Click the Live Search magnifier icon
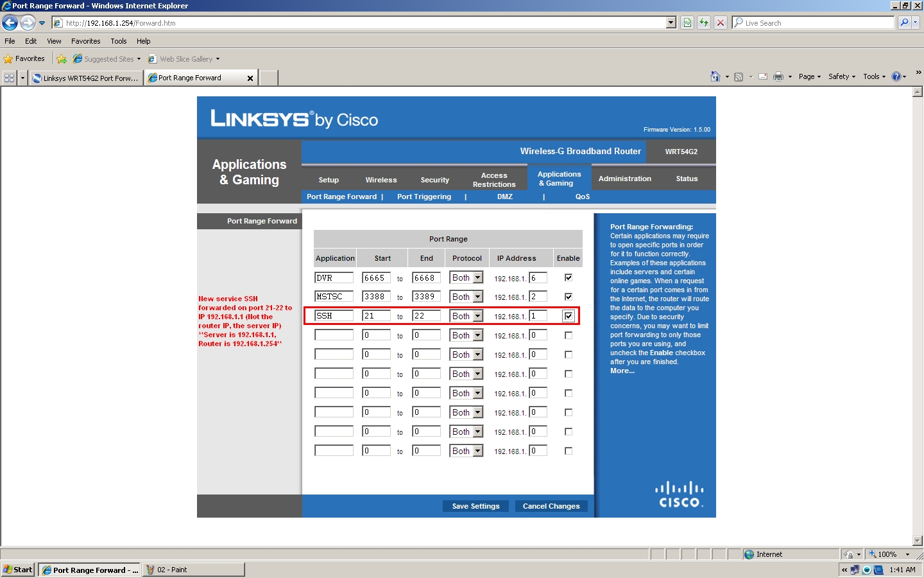The height and width of the screenshot is (578, 924). [x=904, y=22]
